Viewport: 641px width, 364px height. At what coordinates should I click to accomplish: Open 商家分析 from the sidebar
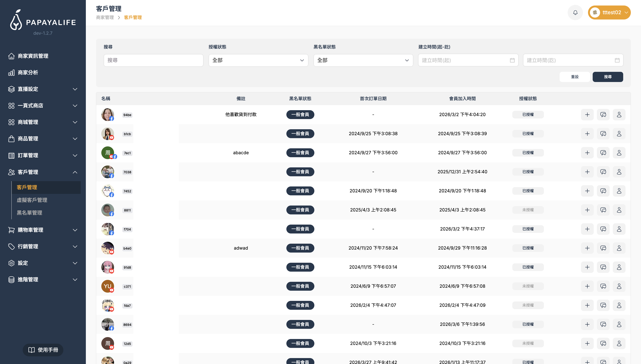(28, 72)
